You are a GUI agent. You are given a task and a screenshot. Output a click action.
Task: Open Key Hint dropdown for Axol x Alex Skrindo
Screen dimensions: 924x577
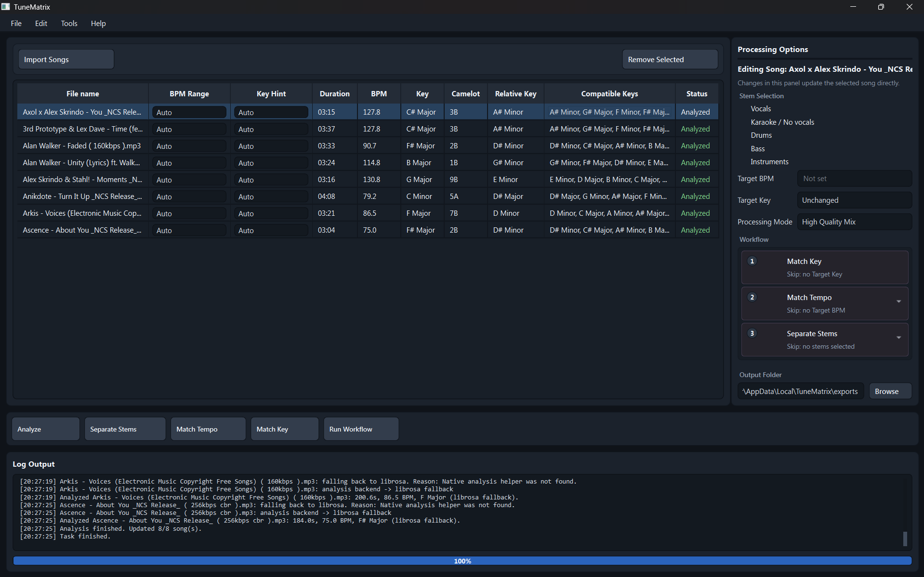point(271,112)
